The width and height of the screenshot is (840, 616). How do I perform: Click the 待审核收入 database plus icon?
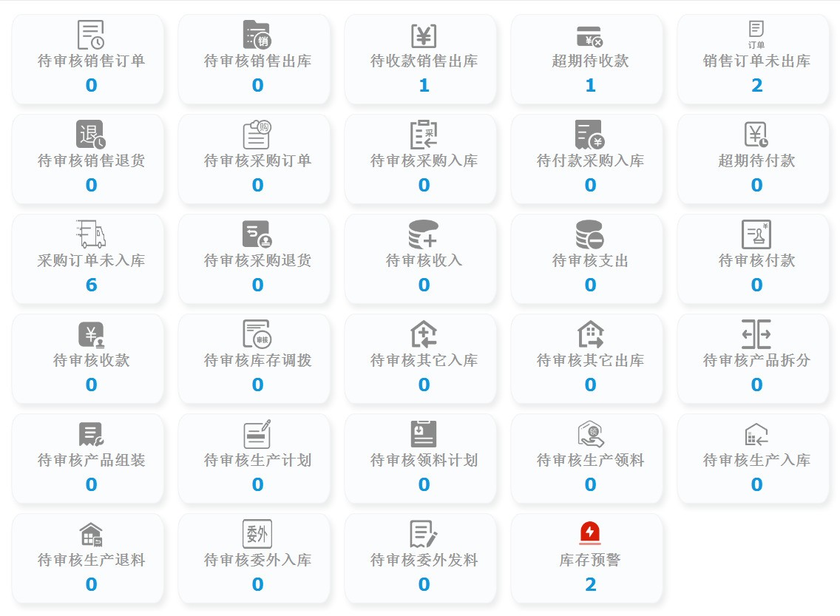click(424, 234)
